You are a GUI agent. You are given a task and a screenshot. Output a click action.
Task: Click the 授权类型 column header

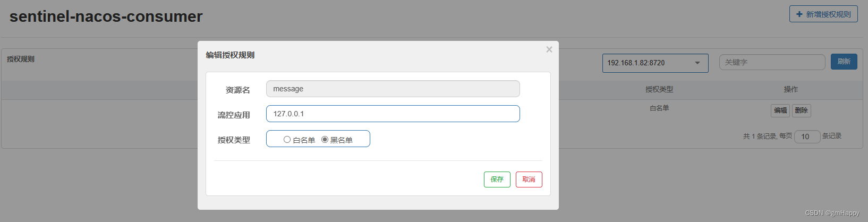(659, 89)
